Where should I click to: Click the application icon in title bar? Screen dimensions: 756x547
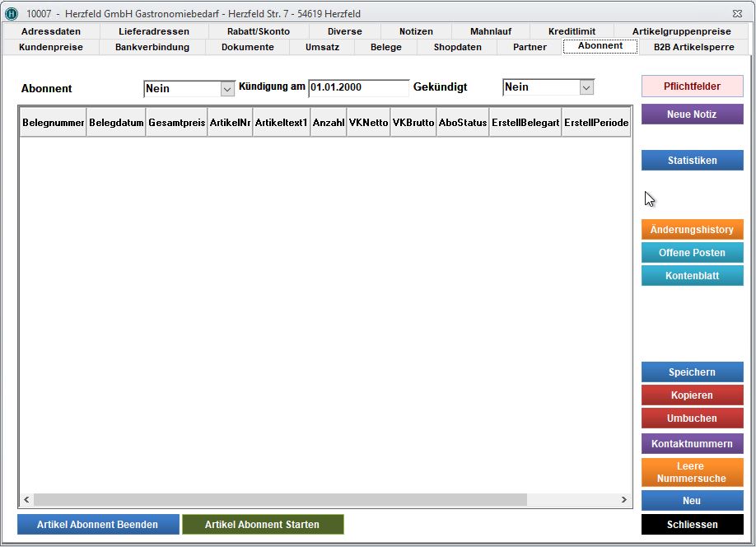tap(12, 13)
